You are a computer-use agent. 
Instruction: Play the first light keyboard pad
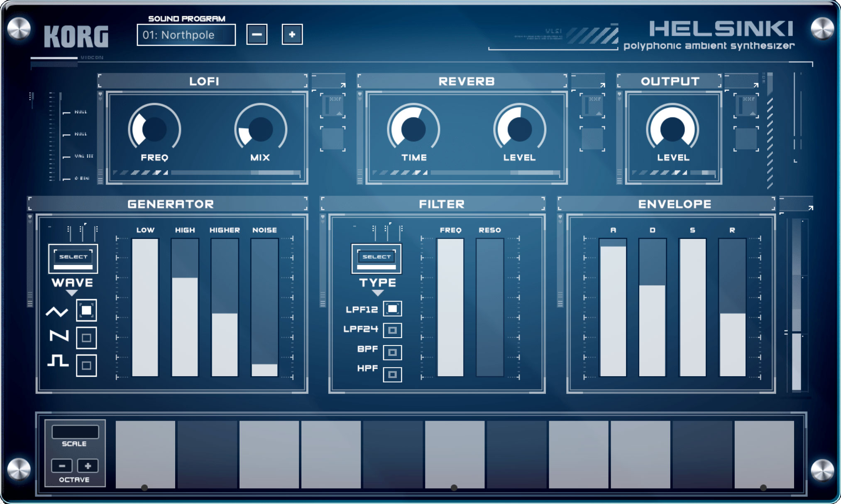pyautogui.click(x=145, y=454)
